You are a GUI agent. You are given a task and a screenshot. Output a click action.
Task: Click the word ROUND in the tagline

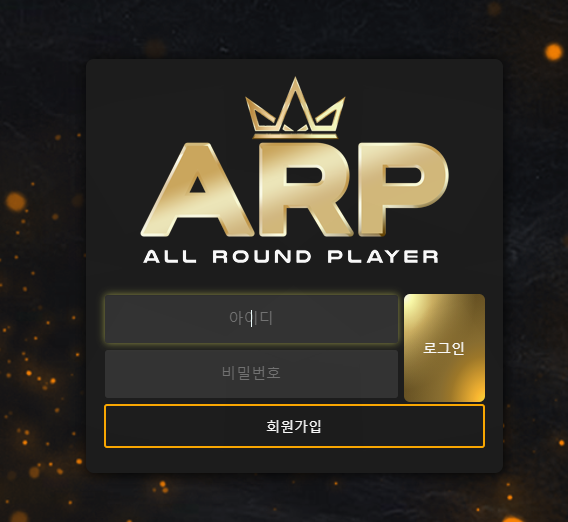point(262,257)
